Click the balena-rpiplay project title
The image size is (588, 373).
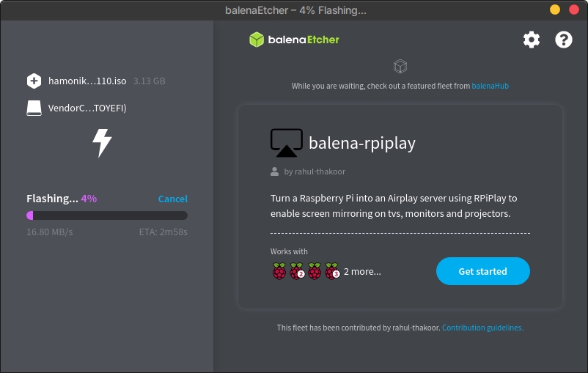[x=362, y=143]
